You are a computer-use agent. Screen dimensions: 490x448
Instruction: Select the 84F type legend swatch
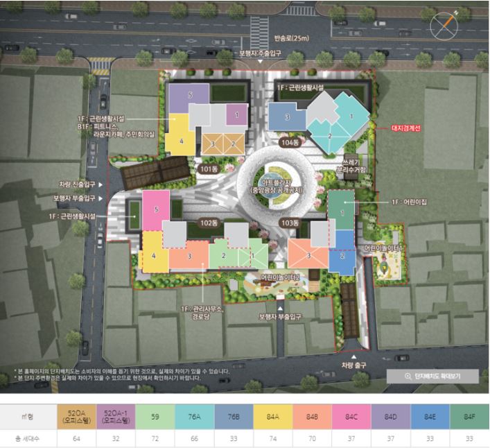point(469,416)
